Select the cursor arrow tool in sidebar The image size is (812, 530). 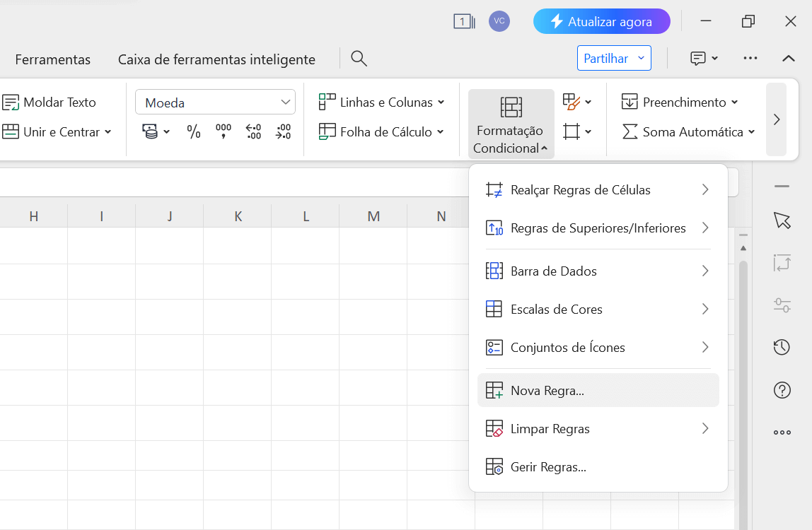782,220
